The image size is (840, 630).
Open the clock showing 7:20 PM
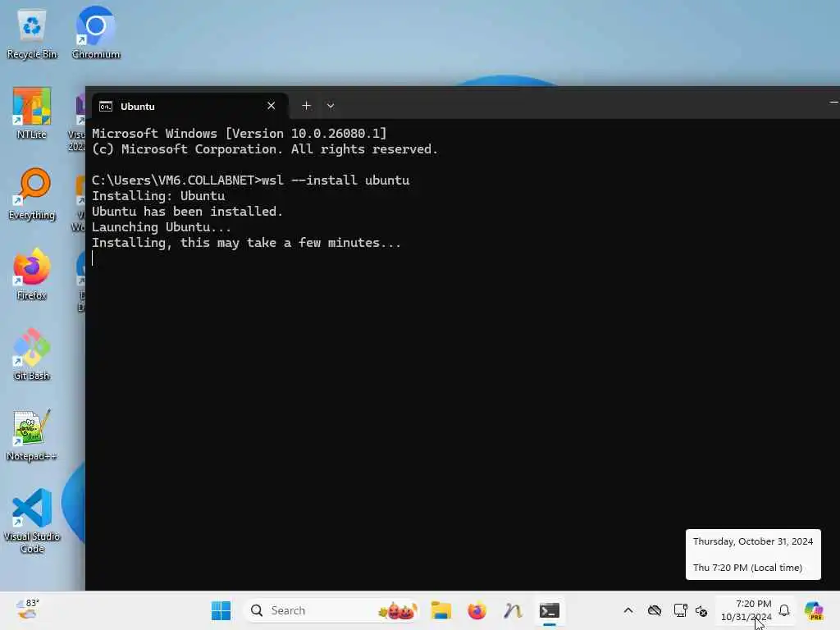(x=746, y=610)
